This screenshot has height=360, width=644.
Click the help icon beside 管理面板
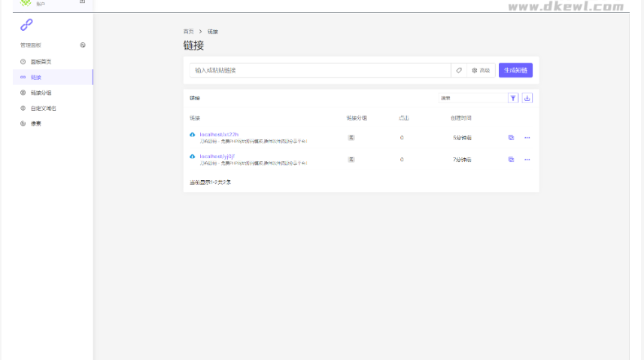click(83, 44)
